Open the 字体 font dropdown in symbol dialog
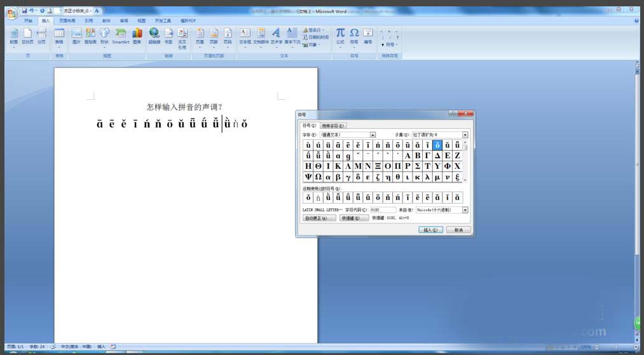The width and height of the screenshot is (644, 355). tap(373, 135)
